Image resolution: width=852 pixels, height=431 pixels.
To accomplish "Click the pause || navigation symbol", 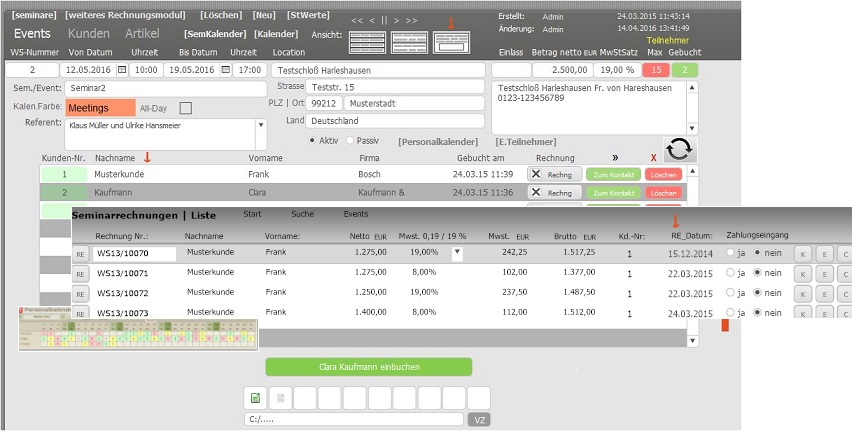I will tap(384, 21).
